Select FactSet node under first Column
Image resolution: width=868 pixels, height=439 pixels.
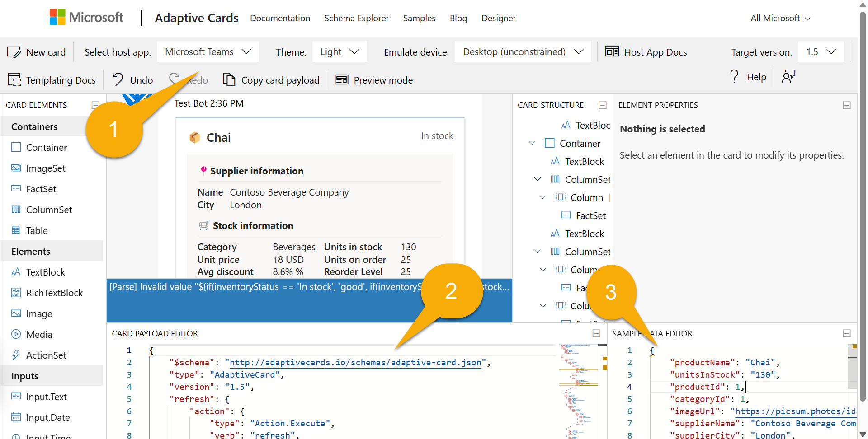(584, 215)
